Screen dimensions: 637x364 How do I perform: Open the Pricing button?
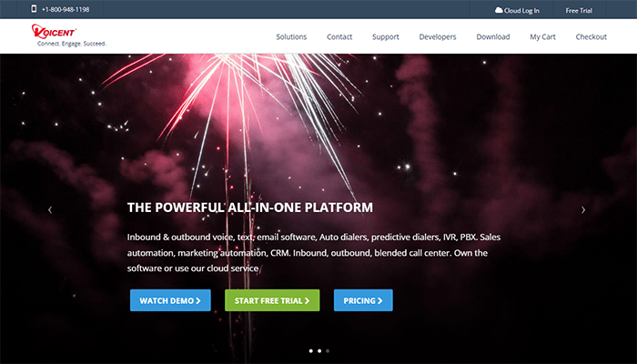(363, 300)
